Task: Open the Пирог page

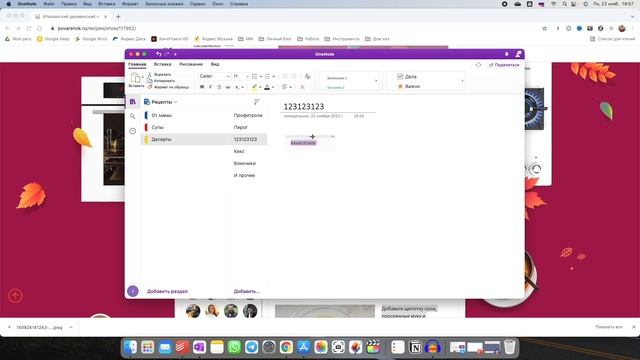Action: (248, 127)
